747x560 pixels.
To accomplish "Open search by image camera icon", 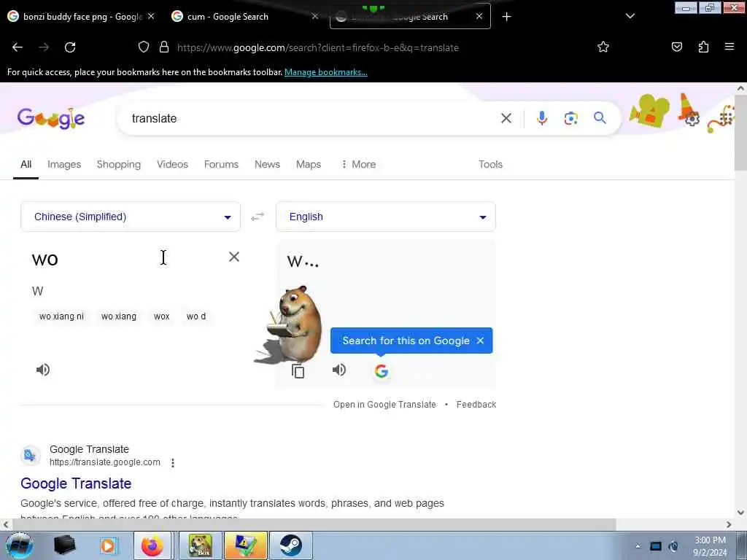I will (570, 118).
